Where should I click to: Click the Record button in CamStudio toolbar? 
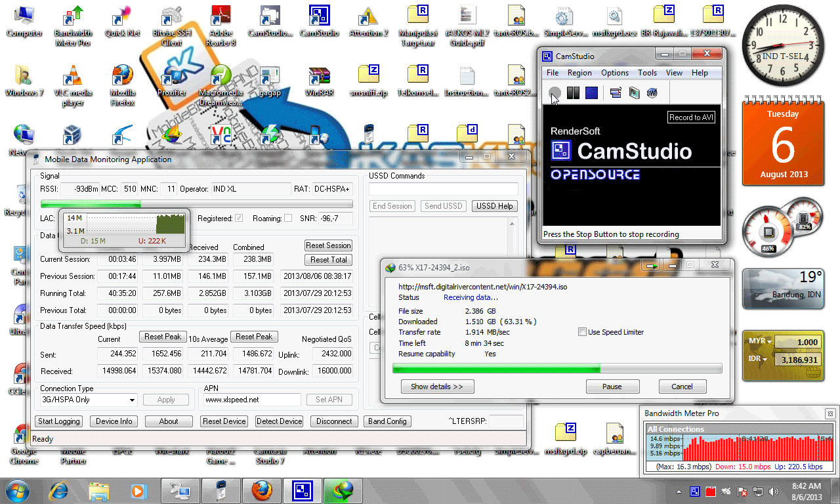553,93
